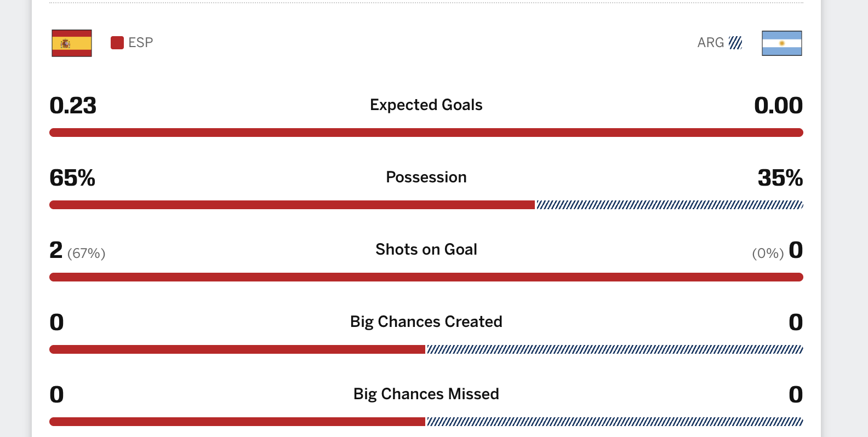Click the red ESP legend swatch

(x=117, y=43)
